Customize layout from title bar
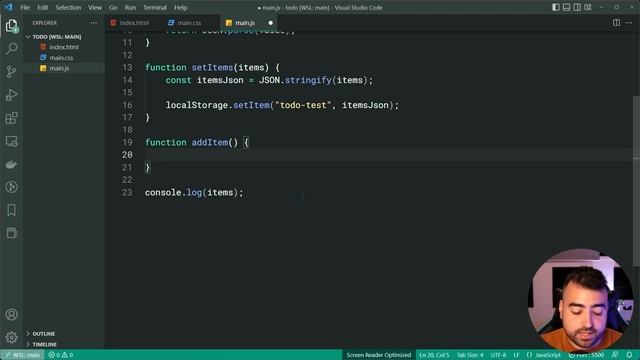 click(x=588, y=7)
